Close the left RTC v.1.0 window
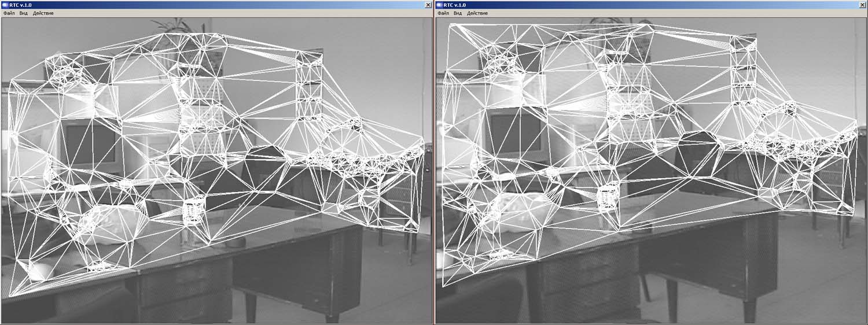The height and width of the screenshot is (325, 868). point(428,5)
